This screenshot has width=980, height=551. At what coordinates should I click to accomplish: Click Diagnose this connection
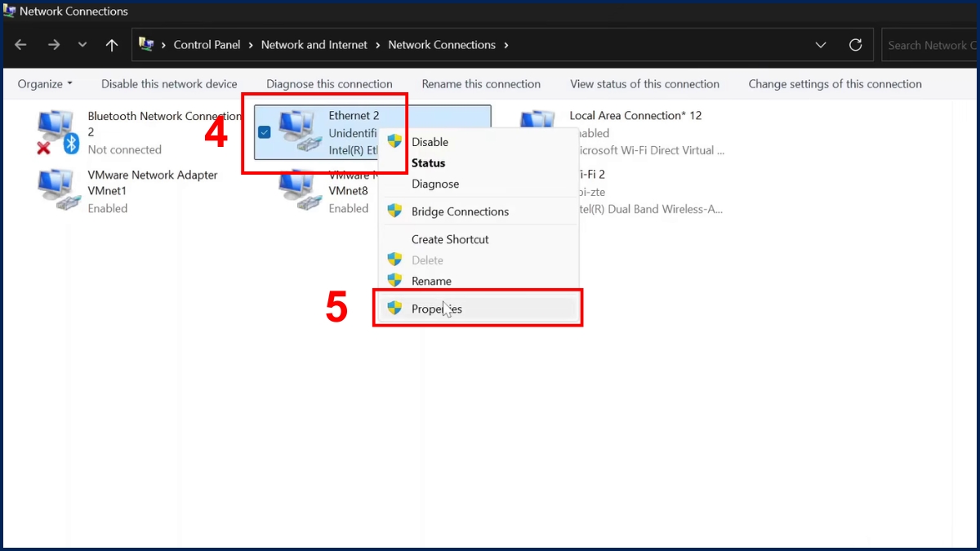pos(329,84)
